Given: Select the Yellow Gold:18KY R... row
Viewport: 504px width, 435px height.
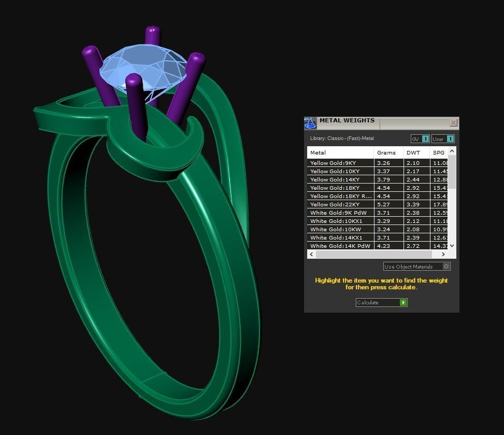Looking at the screenshot, I should click(378, 196).
